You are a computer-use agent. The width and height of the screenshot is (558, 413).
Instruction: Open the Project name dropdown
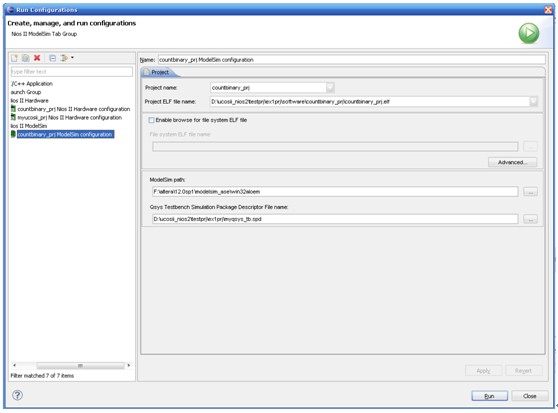click(x=330, y=88)
